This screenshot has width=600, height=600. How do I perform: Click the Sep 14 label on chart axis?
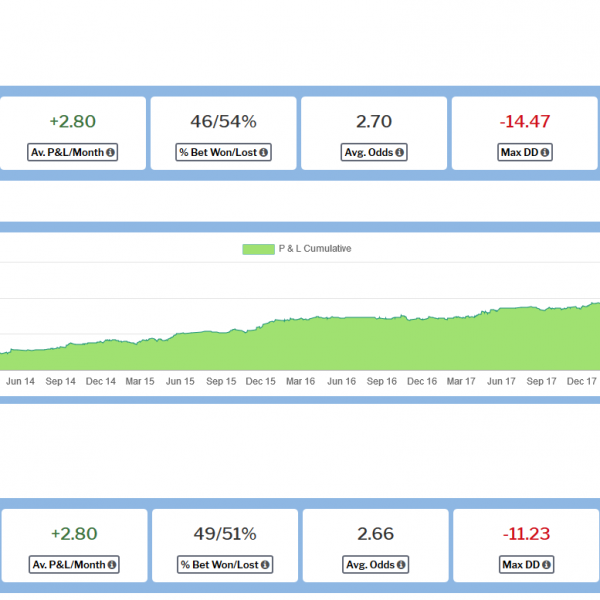click(62, 381)
